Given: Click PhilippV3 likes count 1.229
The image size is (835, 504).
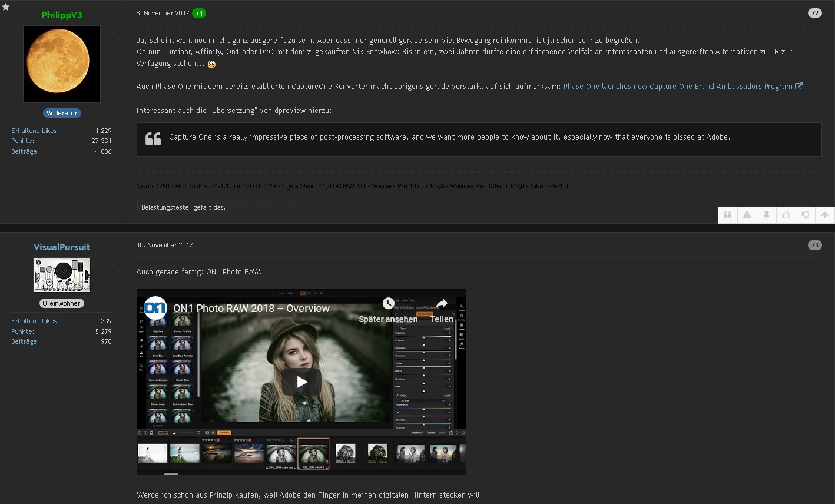Looking at the screenshot, I should click(104, 131).
